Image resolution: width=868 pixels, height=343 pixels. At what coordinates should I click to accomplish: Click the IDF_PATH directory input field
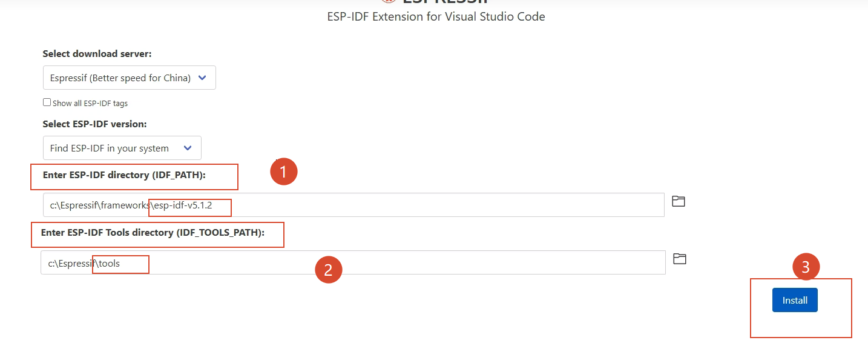pos(353,205)
